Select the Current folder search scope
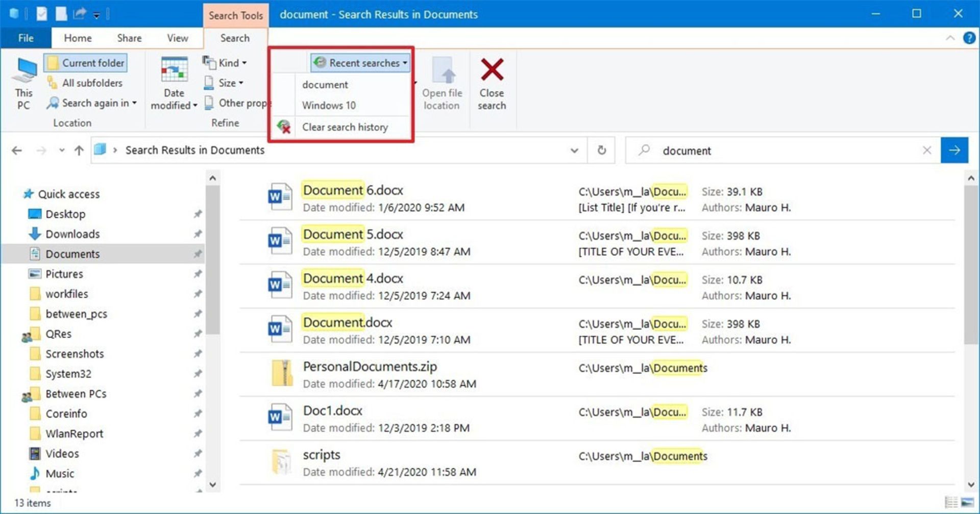The image size is (980, 514). [86, 63]
